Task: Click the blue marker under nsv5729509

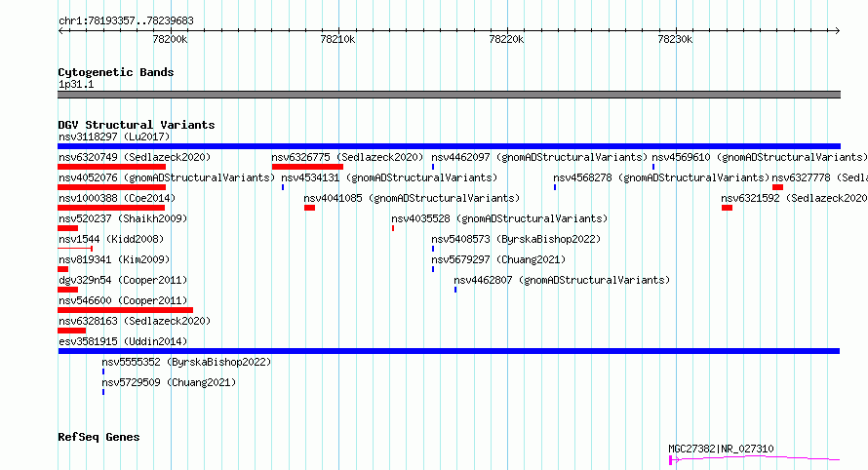Action: click(x=103, y=392)
